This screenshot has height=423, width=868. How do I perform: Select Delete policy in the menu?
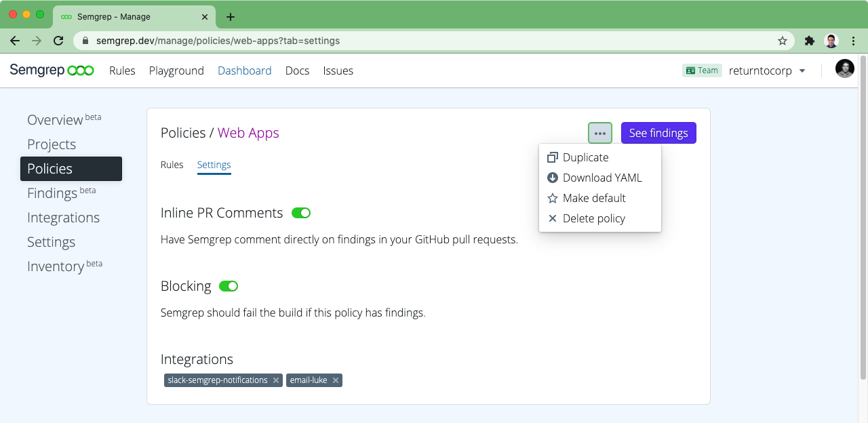pos(600,218)
